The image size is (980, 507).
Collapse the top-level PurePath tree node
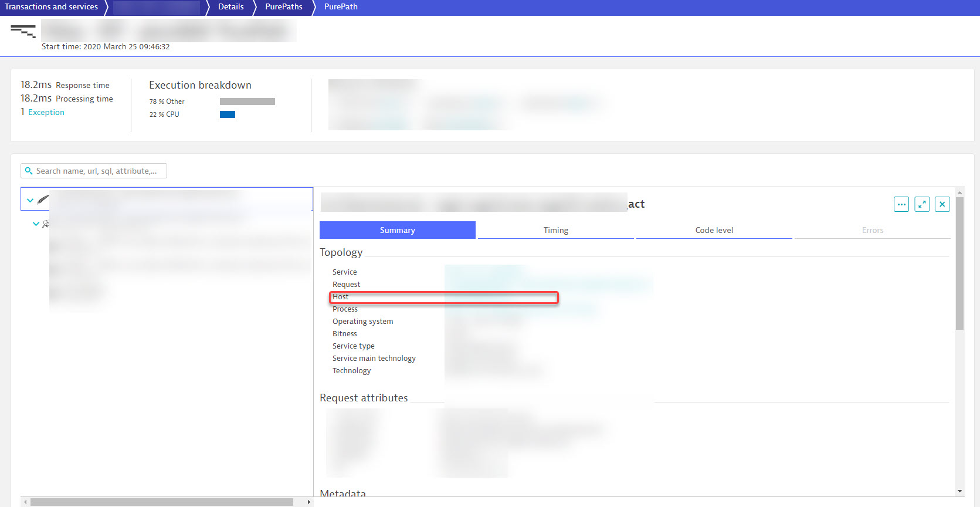(x=30, y=200)
